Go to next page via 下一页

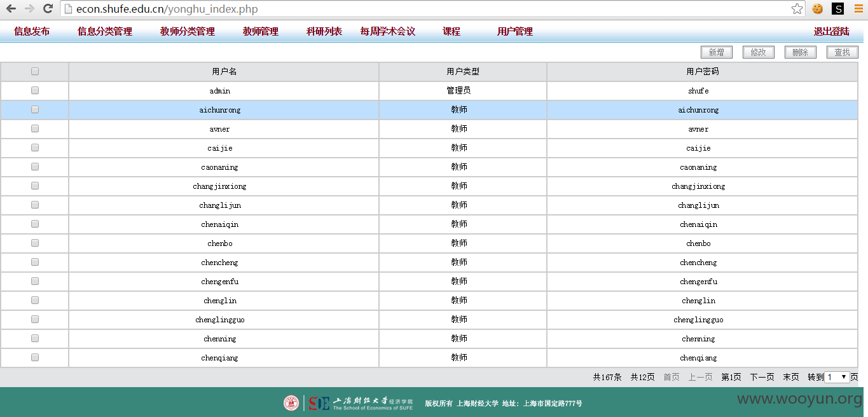pyautogui.click(x=762, y=377)
